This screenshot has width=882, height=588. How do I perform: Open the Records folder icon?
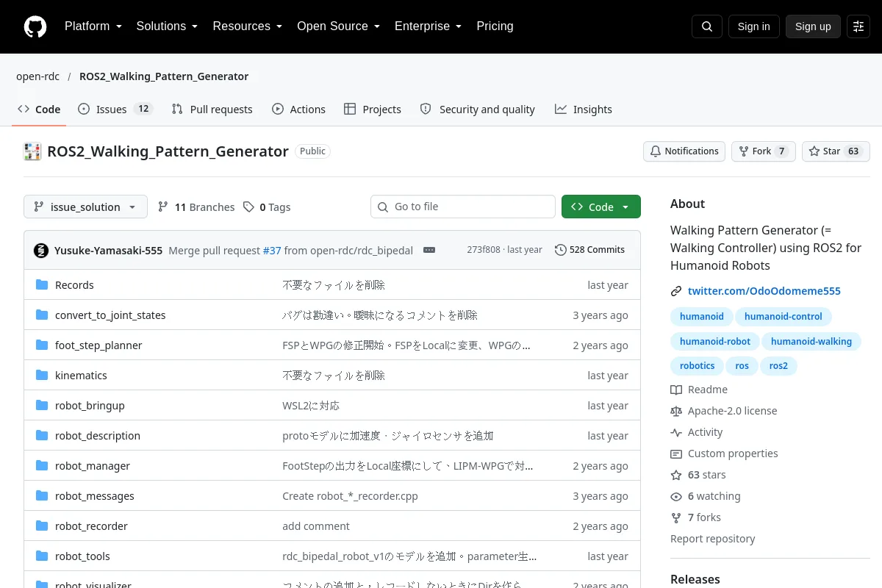[42, 285]
